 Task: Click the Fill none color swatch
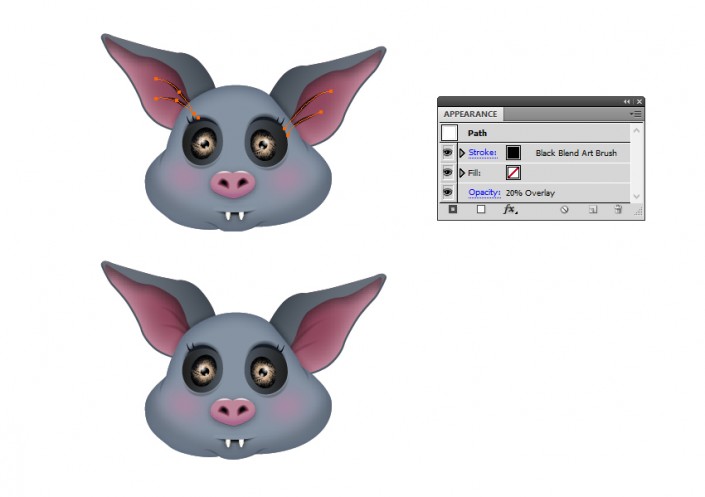tap(513, 172)
